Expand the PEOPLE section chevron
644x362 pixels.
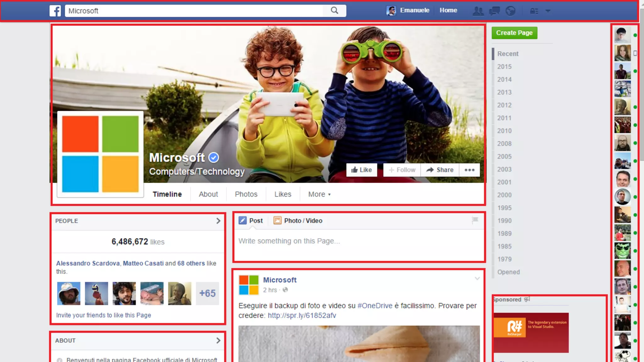pos(218,221)
